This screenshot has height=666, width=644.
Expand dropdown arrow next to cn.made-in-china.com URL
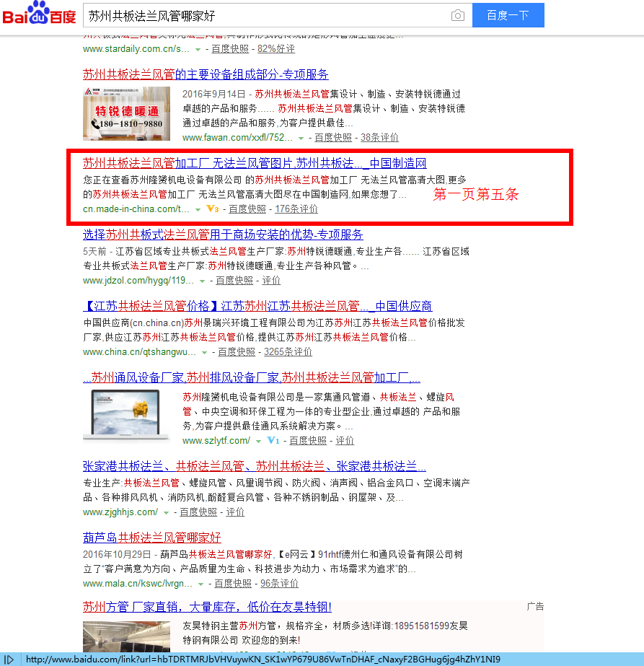pyautogui.click(x=198, y=210)
